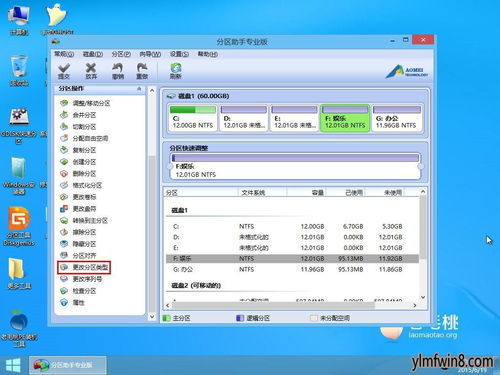This screenshot has height=375, width=500.
Task: Click 更改分区类型 highlighted in red box
Action: (x=84, y=267)
